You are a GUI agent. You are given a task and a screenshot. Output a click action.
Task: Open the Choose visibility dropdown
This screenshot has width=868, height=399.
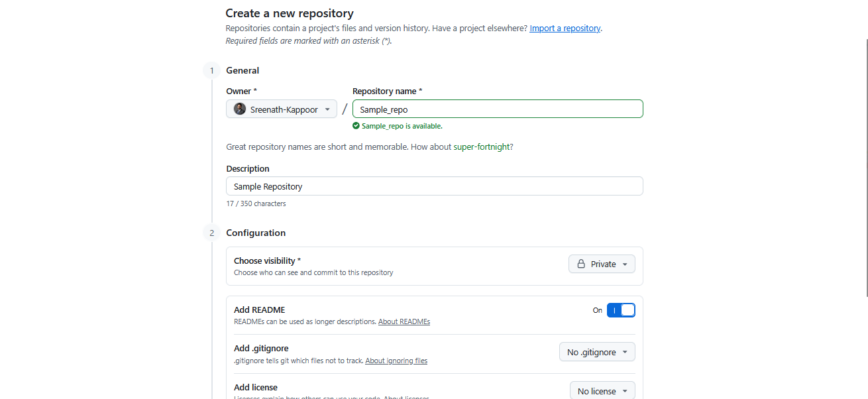point(602,264)
